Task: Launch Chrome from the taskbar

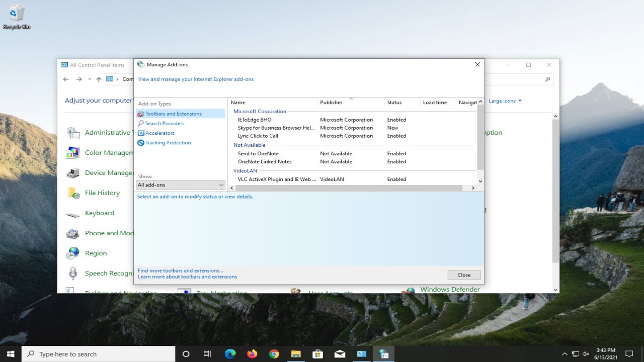Action: coord(274,354)
